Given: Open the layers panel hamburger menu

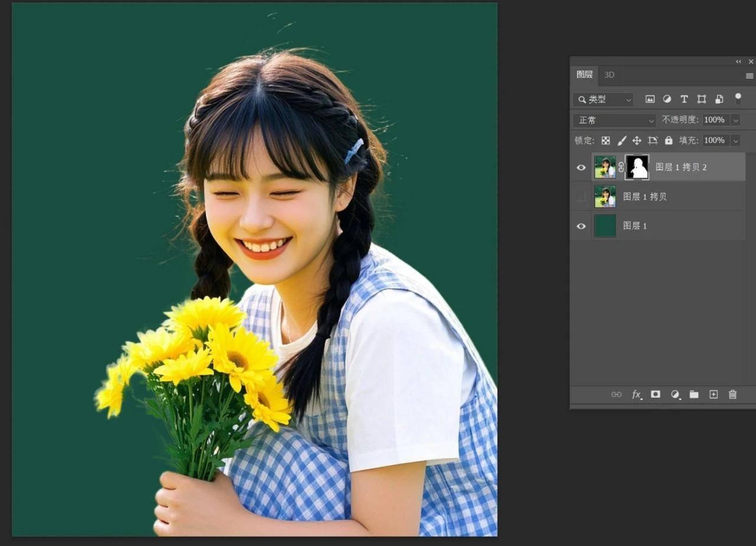Looking at the screenshot, I should pos(750,76).
